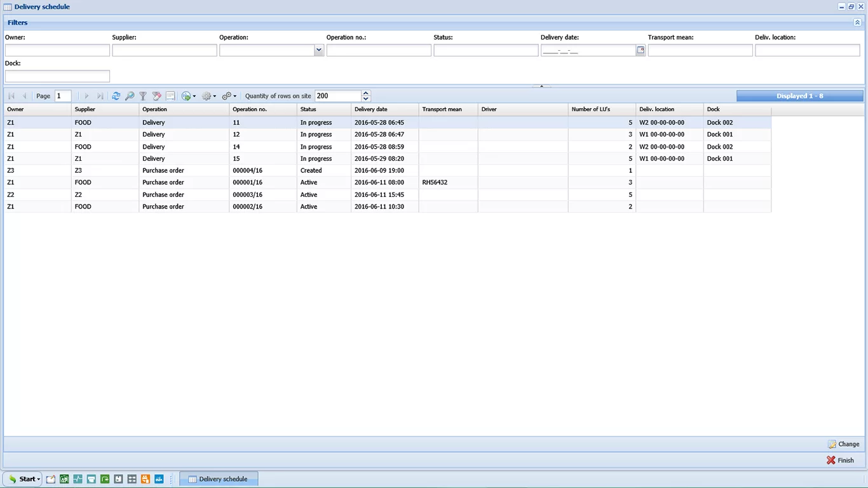Open the Operation filter dropdown arrow
The height and width of the screenshot is (488, 868).
tap(319, 50)
